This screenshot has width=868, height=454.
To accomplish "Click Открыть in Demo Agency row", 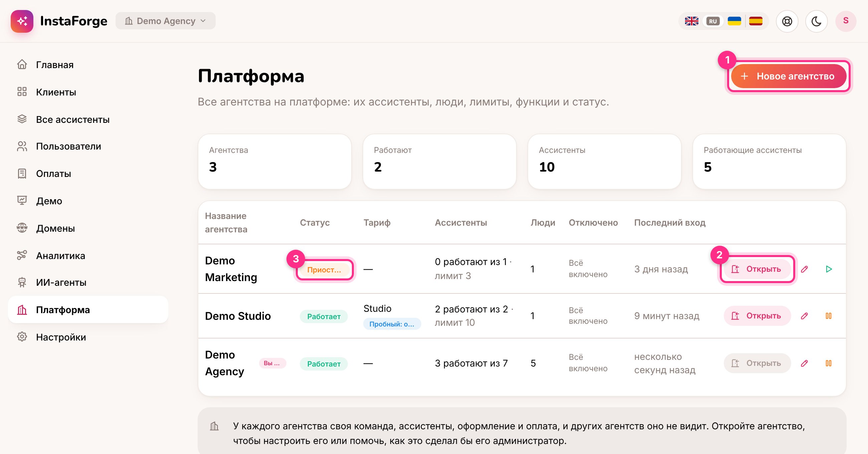I will [757, 363].
